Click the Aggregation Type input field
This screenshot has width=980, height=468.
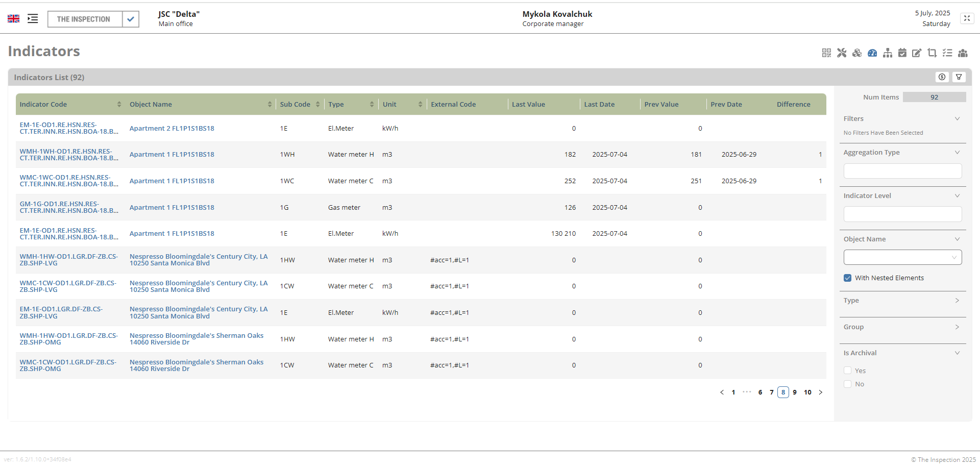(x=902, y=171)
